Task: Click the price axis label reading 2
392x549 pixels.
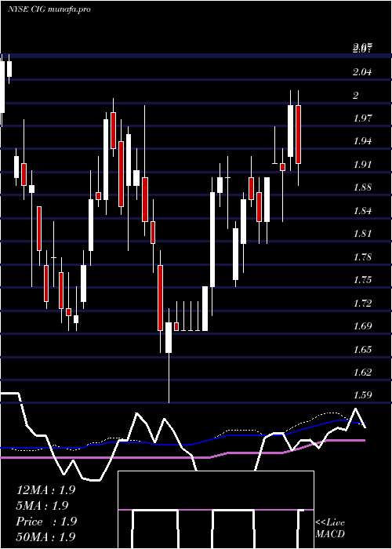Action: point(356,95)
